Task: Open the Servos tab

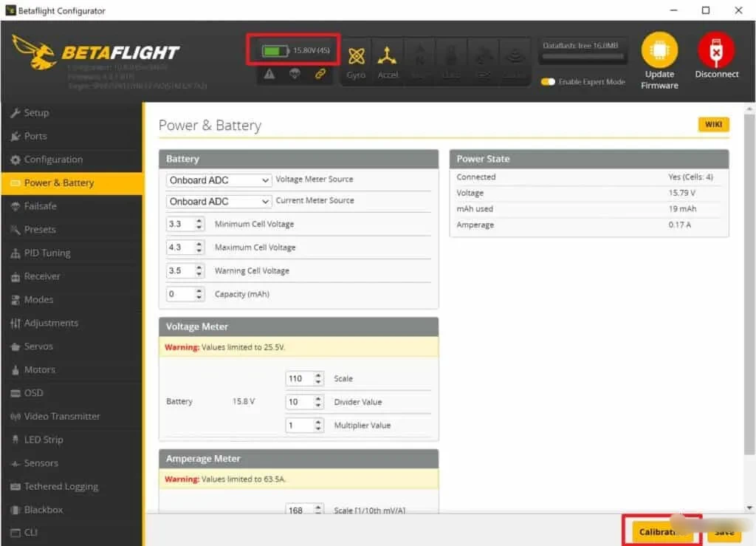Action: coord(72,347)
